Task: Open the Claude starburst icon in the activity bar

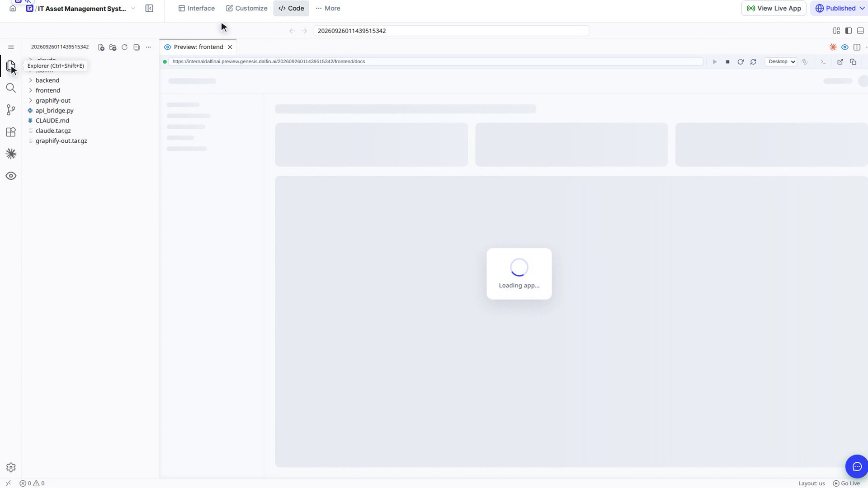Action: tap(11, 154)
